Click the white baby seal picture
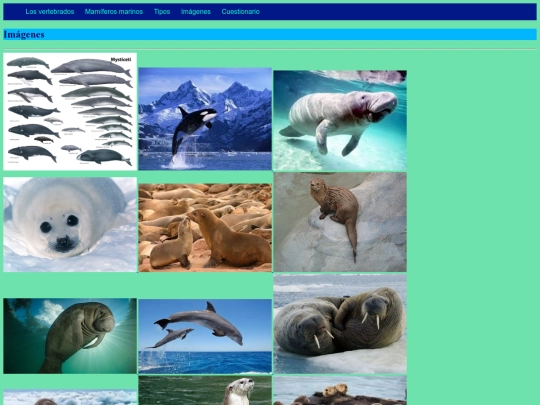 (x=70, y=225)
